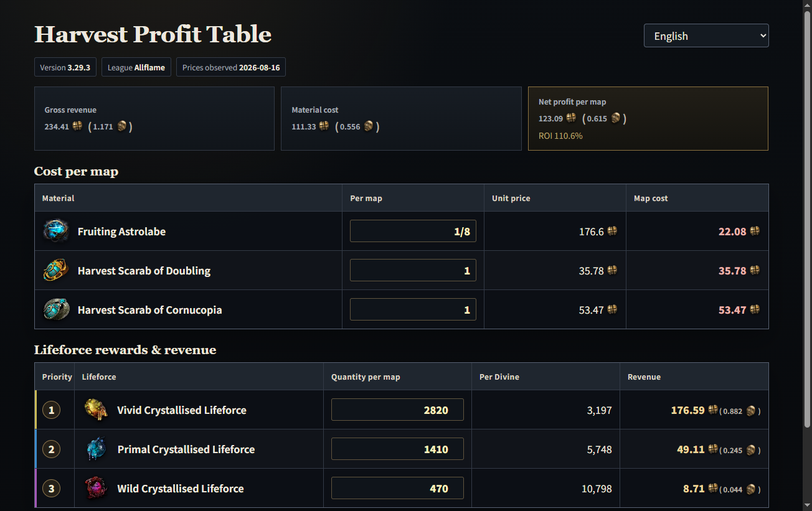Image resolution: width=812 pixels, height=511 pixels.
Task: Click the League Allflame badge
Action: click(x=136, y=67)
